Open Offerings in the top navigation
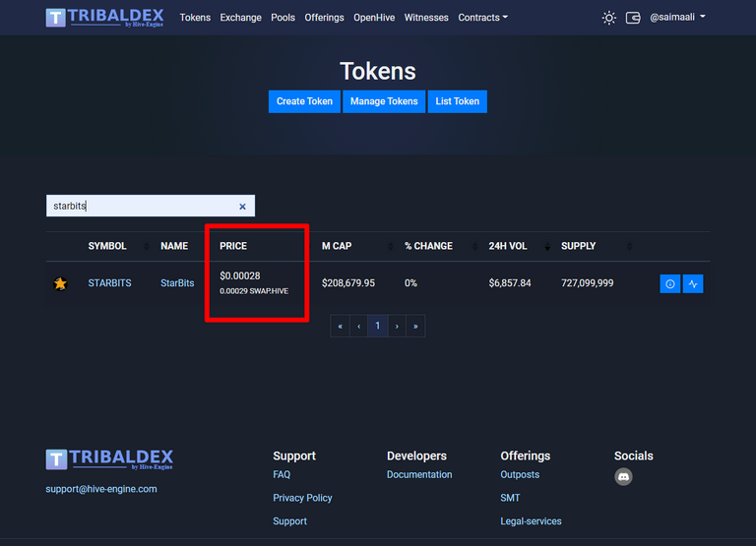This screenshot has height=546, width=756. (324, 18)
